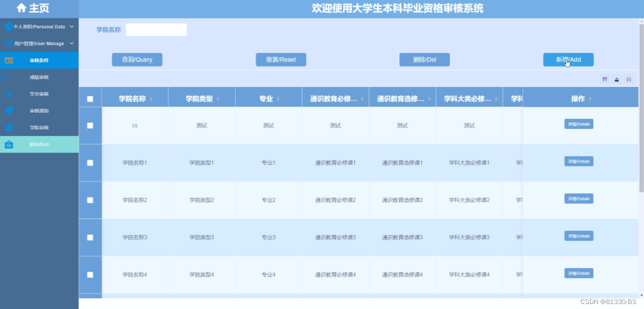Image resolution: width=644 pixels, height=309 pixels.
Task: Expand the 用户管理/User Manage chevron
Action: tap(72, 44)
